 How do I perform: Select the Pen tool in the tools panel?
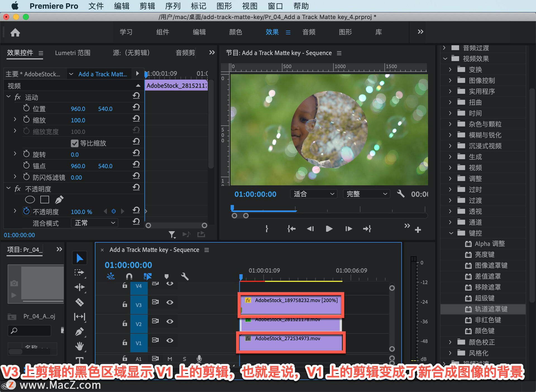[79, 331]
